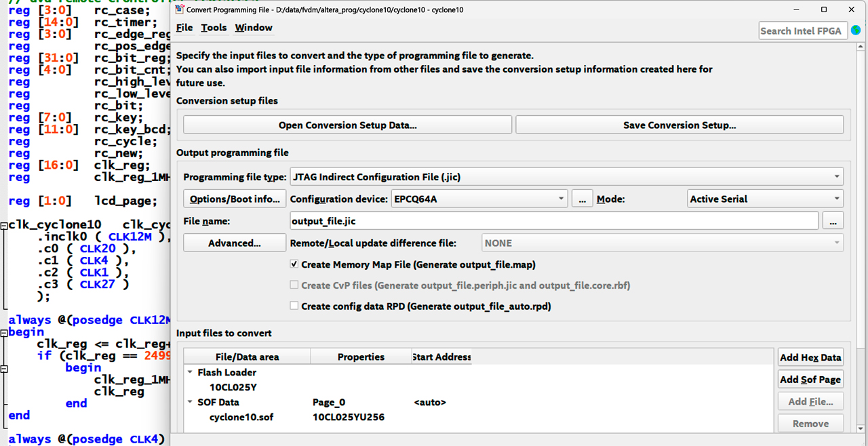
Task: Click the Create CvP files checkbox
Action: point(294,285)
